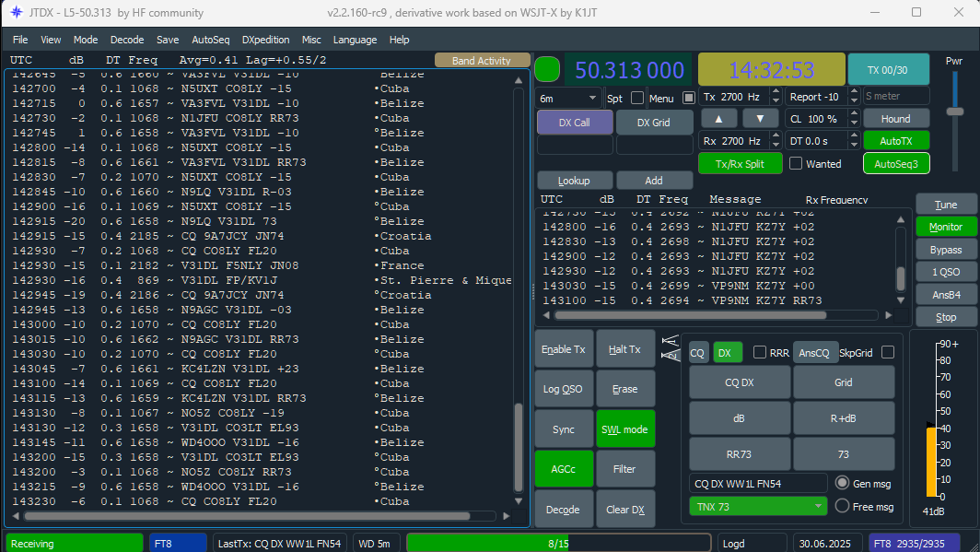Click the CQ DX message button
The height and width of the screenshot is (552, 980).
(x=740, y=382)
